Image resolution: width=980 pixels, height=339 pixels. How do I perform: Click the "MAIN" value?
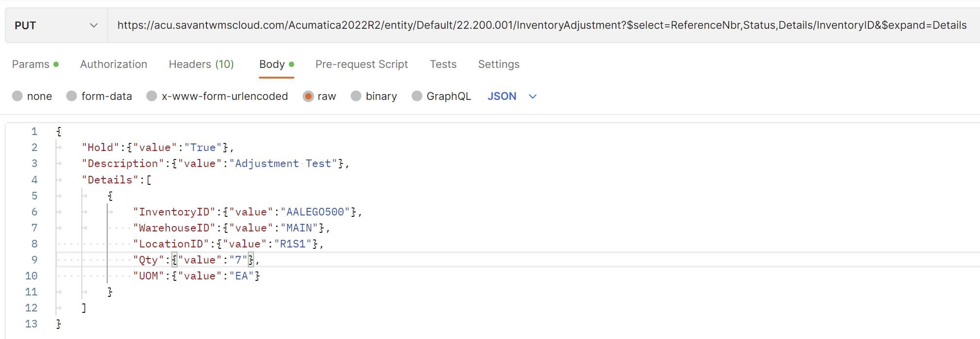coord(299,228)
